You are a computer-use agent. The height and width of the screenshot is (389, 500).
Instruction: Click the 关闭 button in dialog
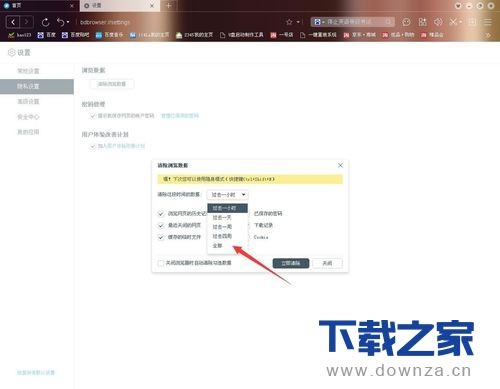(x=327, y=263)
